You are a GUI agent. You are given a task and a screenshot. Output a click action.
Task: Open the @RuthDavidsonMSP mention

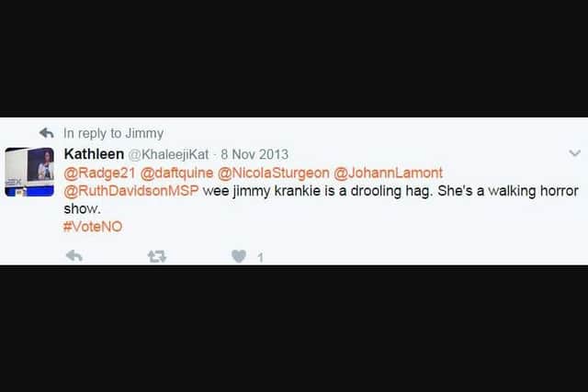131,191
